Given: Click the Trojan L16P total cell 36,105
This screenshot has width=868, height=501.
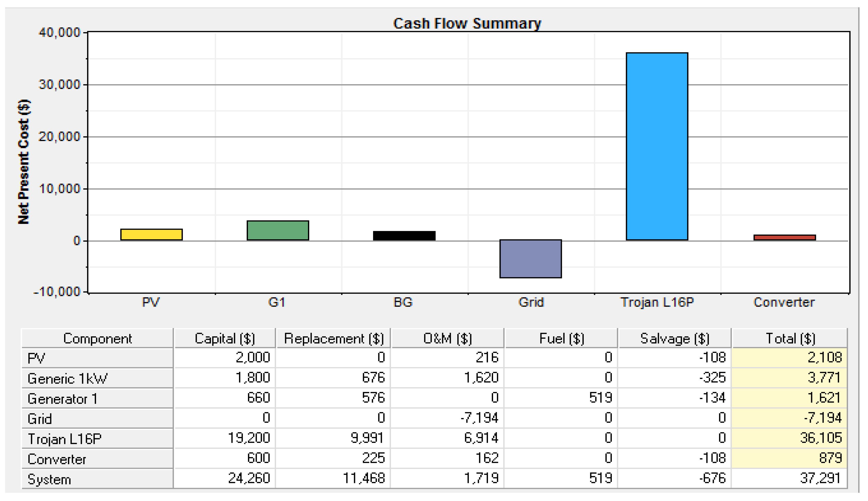Looking at the screenshot, I should [790, 438].
